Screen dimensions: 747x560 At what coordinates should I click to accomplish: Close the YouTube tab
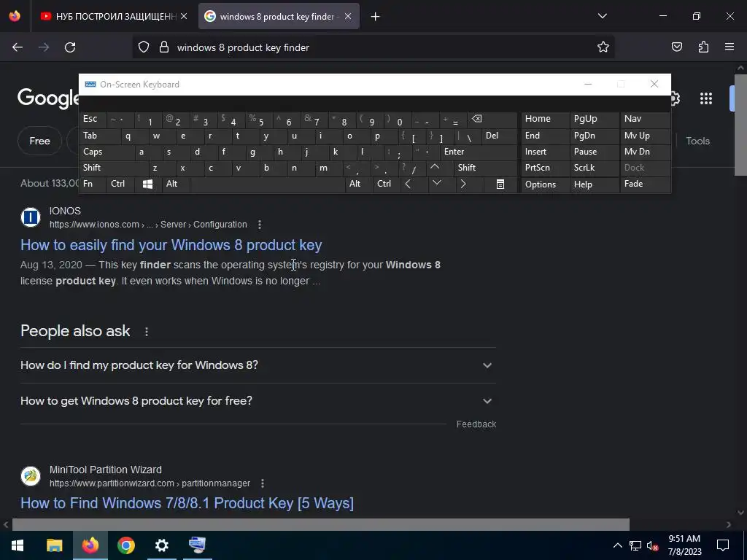pyautogui.click(x=184, y=16)
